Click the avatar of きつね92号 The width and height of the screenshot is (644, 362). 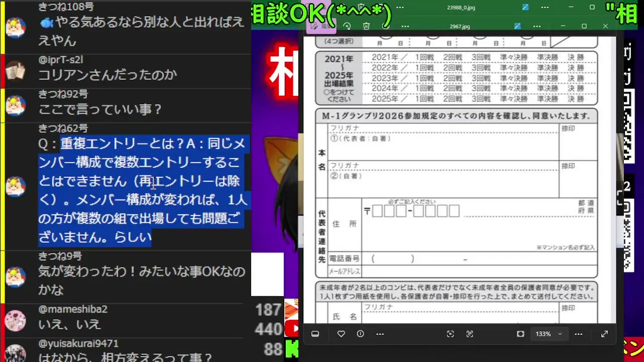pos(16,106)
